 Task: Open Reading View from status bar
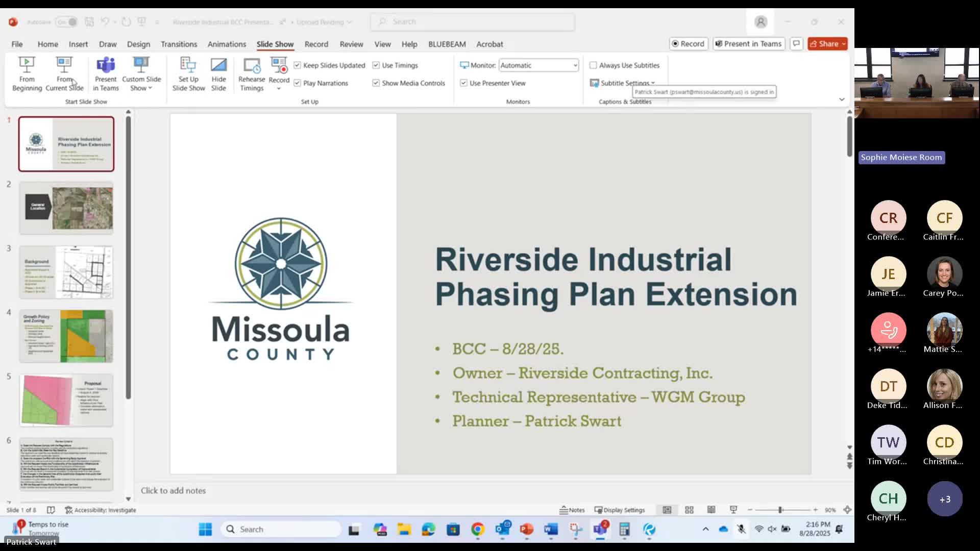coord(711,510)
